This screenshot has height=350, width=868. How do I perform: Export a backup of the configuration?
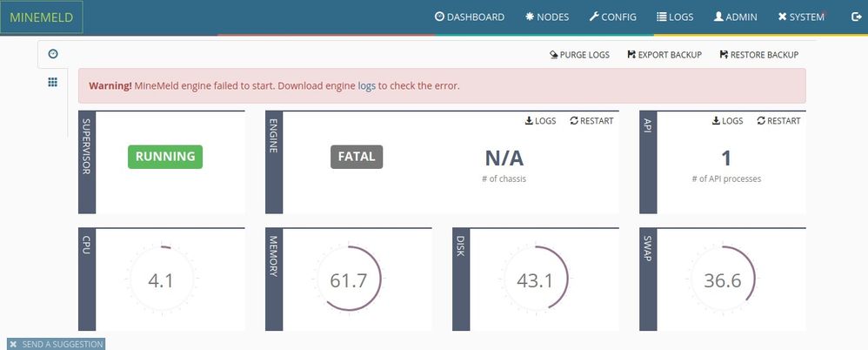point(664,55)
